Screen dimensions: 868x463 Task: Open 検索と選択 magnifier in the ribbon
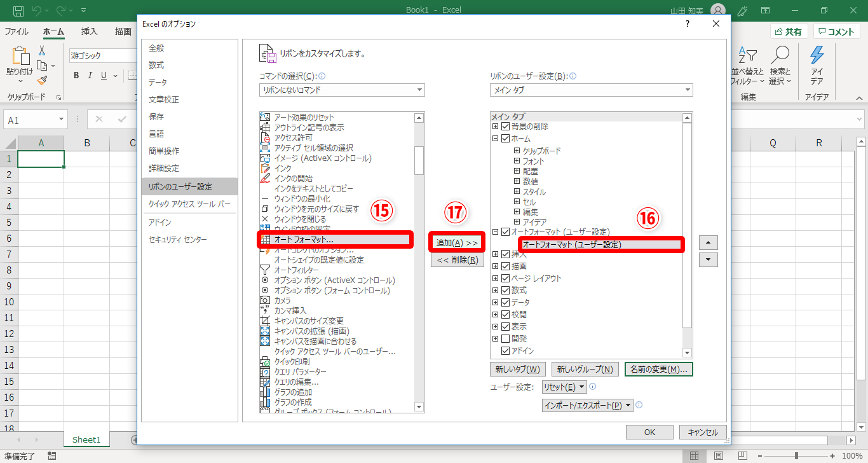[780, 66]
